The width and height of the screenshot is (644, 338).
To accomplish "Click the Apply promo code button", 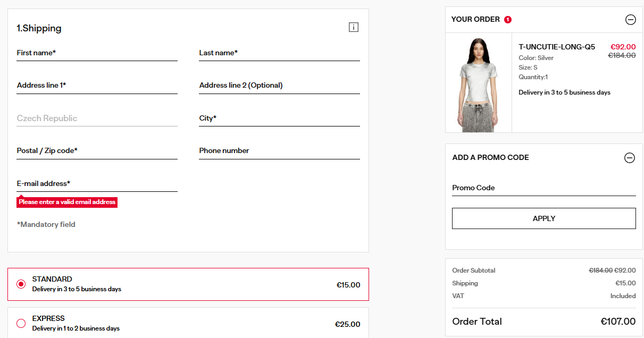I will click(x=543, y=218).
